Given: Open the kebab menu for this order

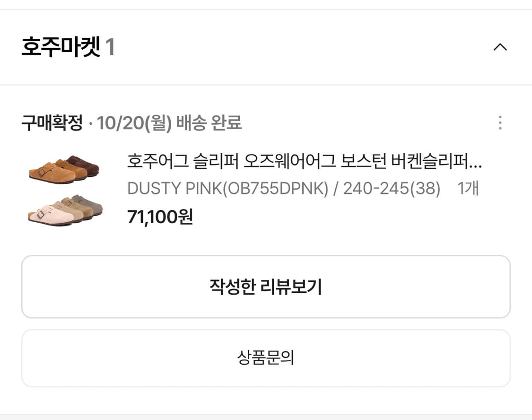Looking at the screenshot, I should coord(500,122).
